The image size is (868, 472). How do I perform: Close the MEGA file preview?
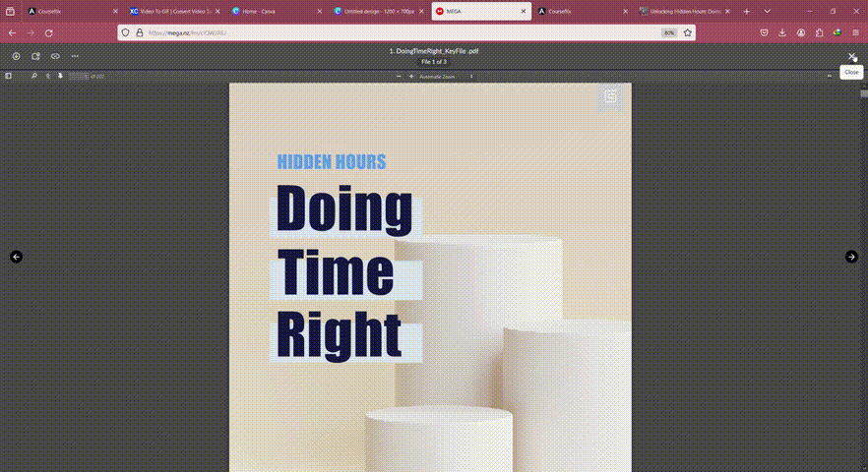[x=851, y=56]
